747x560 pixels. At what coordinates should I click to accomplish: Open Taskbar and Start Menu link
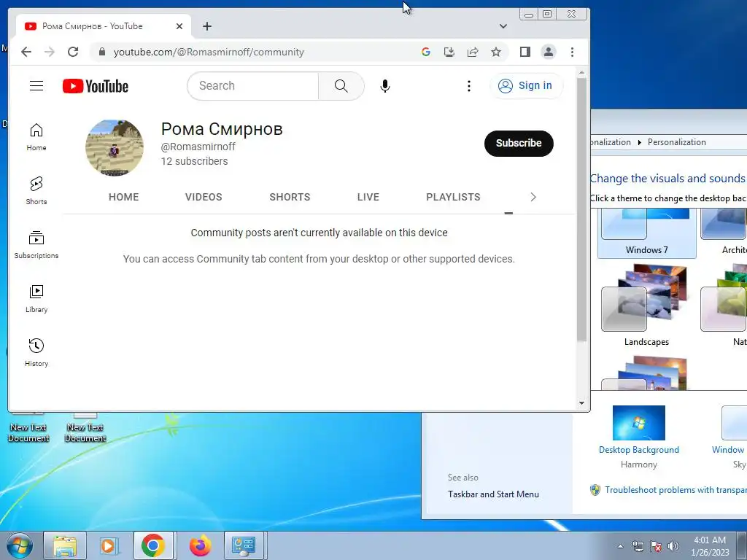click(x=493, y=494)
